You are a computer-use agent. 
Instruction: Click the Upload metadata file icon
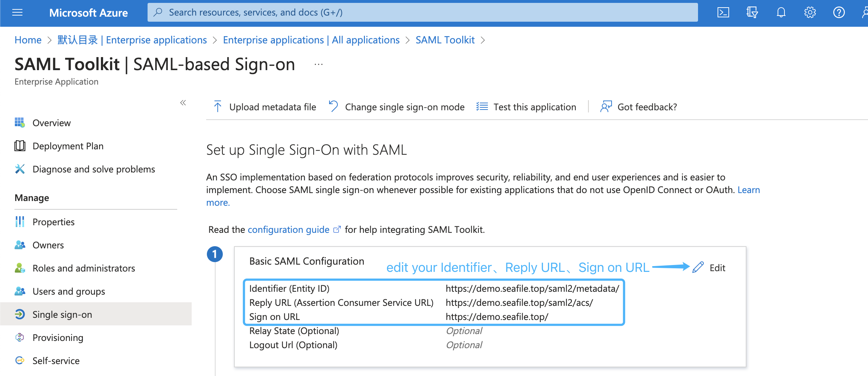point(217,107)
